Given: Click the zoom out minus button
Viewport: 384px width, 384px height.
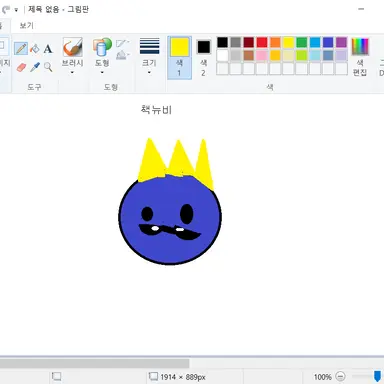Looking at the screenshot, I should pos(340,377).
